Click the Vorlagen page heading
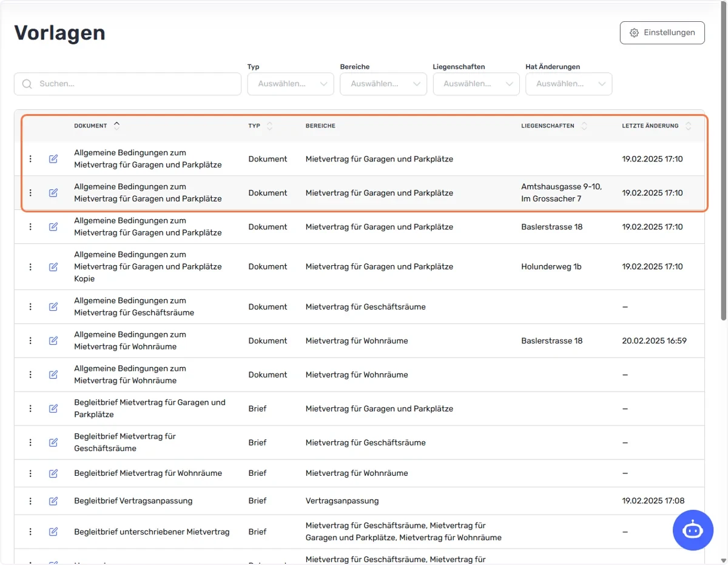The height and width of the screenshot is (565, 728). click(59, 33)
